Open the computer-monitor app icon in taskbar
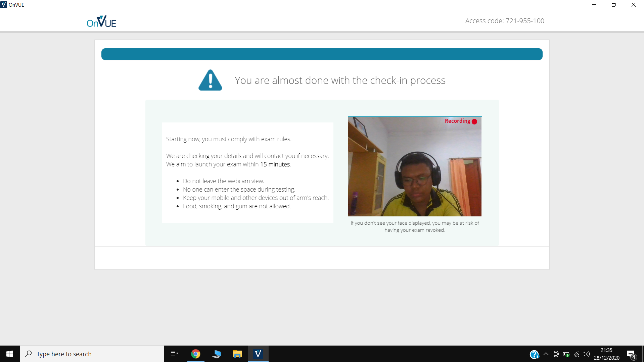This screenshot has height=362, width=644. click(x=217, y=354)
